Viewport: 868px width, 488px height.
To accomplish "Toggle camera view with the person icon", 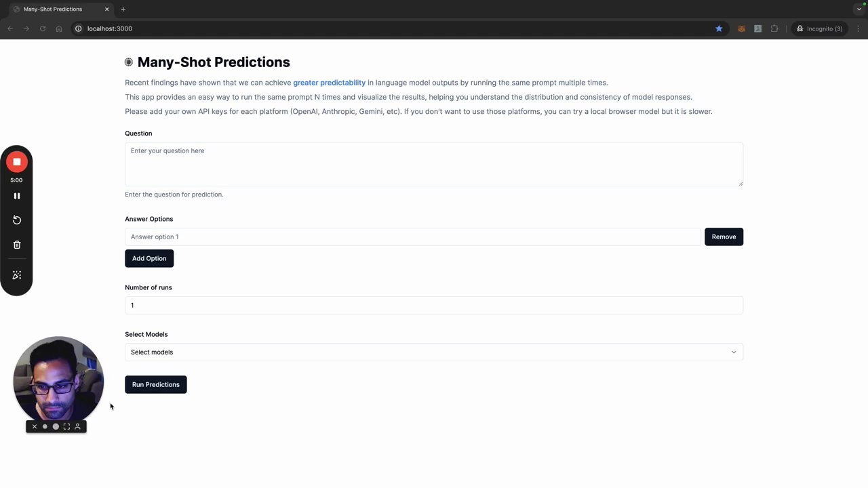I will [x=77, y=426].
